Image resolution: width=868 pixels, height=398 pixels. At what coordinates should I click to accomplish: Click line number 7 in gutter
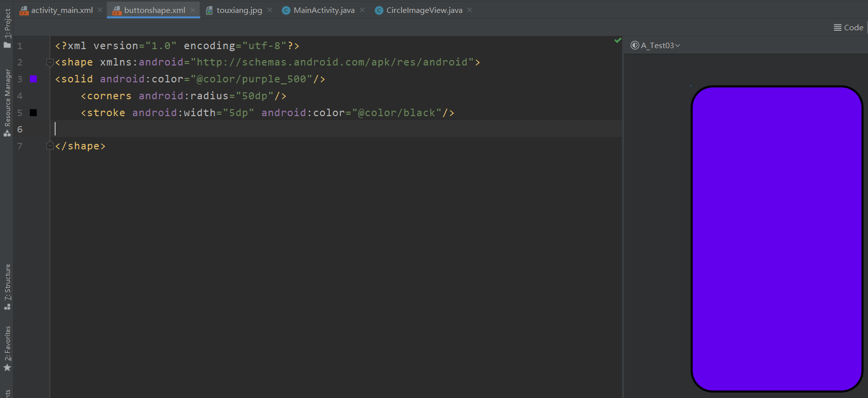point(20,146)
